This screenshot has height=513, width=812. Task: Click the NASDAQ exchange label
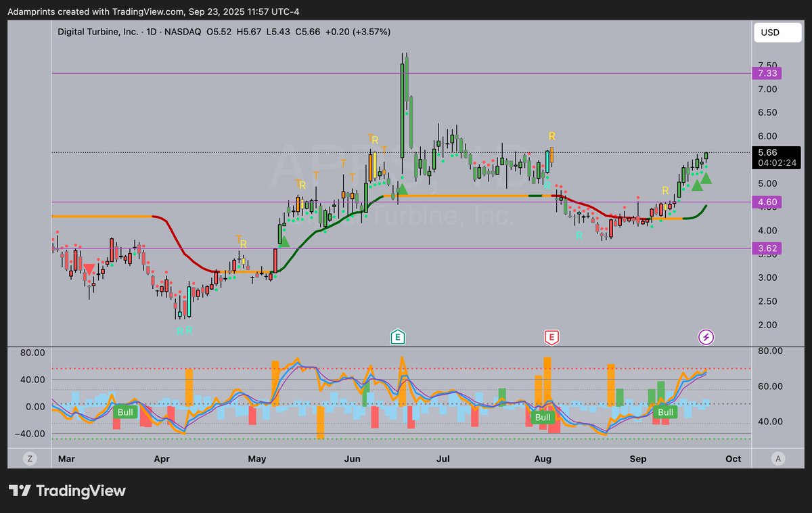[181, 32]
